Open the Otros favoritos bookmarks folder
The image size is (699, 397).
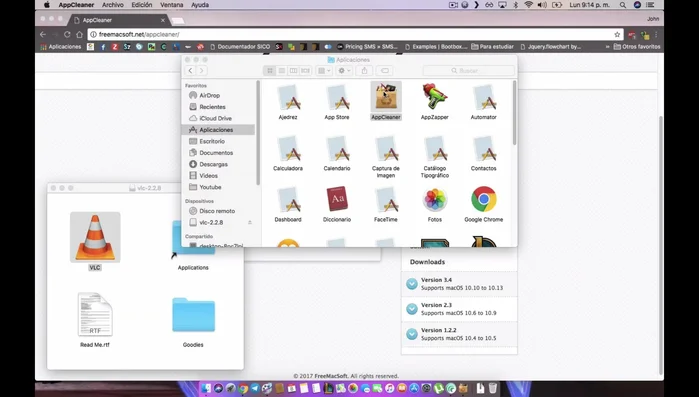point(637,46)
